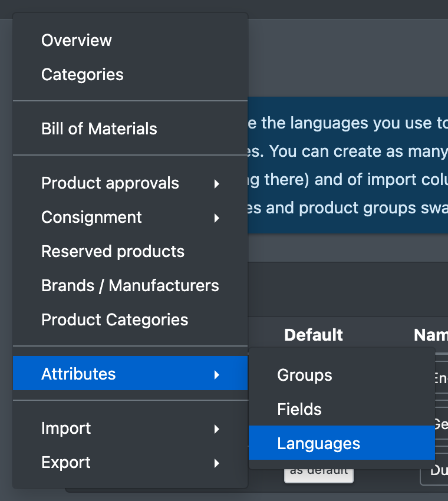
Task: Go to Brands / Manufacturers
Action: coord(130,286)
